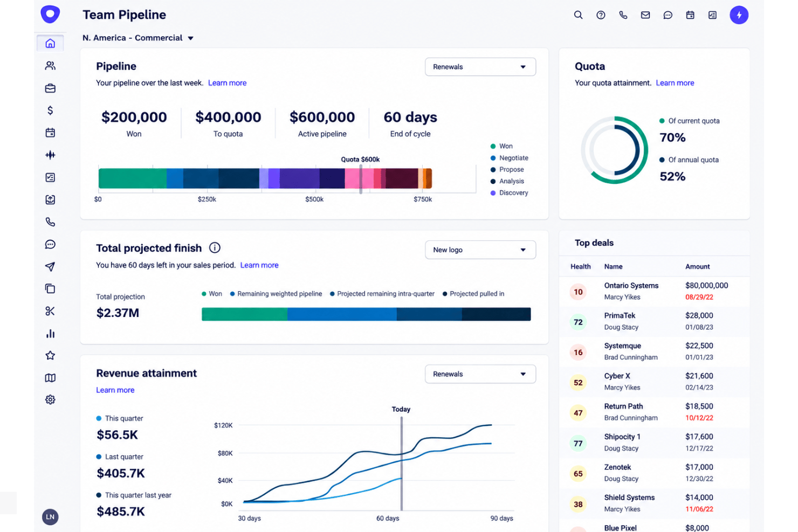Click Zenotek deal name

tap(618, 467)
